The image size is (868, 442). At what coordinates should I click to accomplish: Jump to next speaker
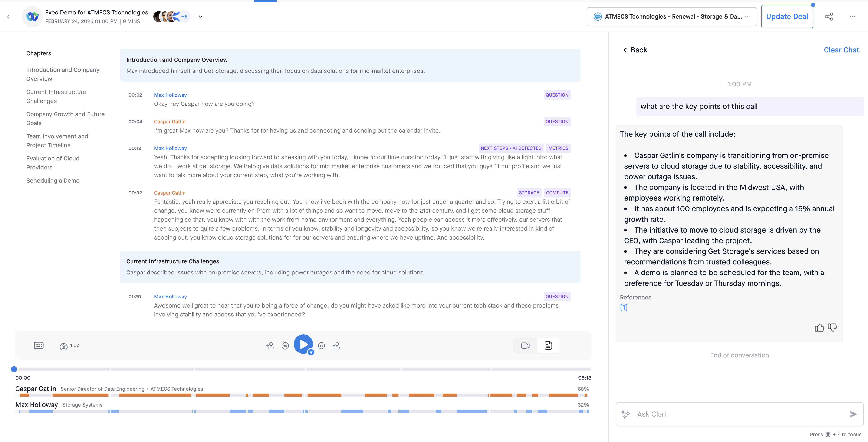336,345
